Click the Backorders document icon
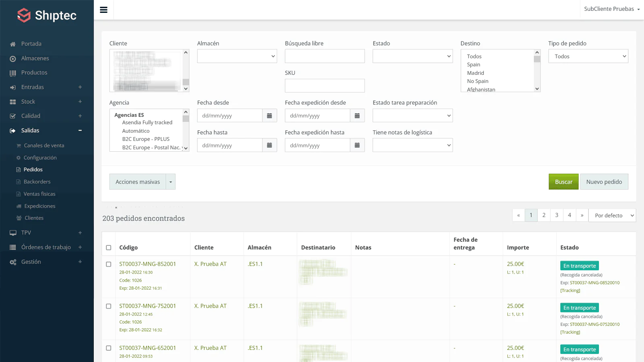 coord(19,182)
